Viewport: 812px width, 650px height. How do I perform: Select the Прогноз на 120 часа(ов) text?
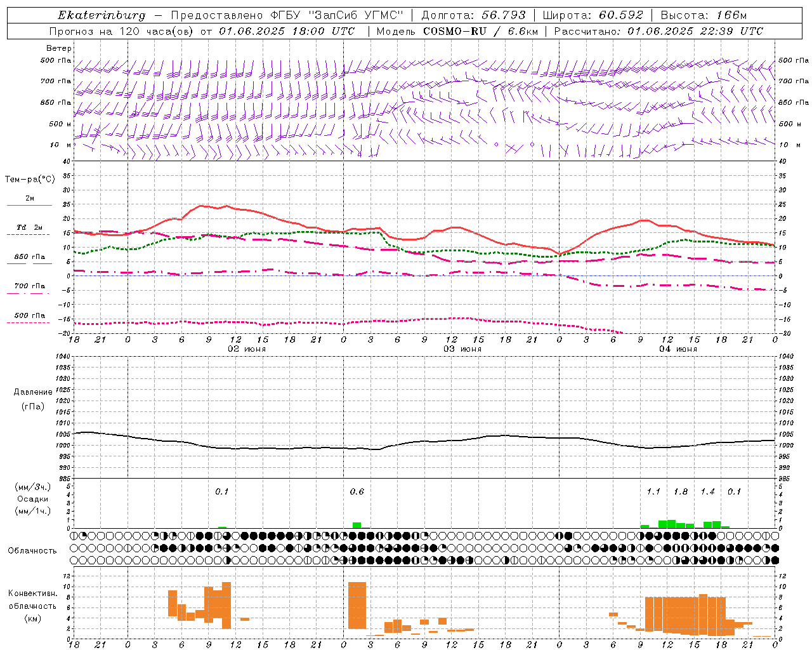pyautogui.click(x=122, y=31)
